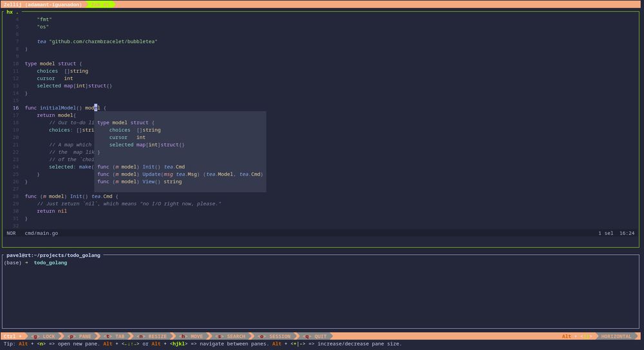Click the NOR mode indicator in Helix

click(x=11, y=233)
